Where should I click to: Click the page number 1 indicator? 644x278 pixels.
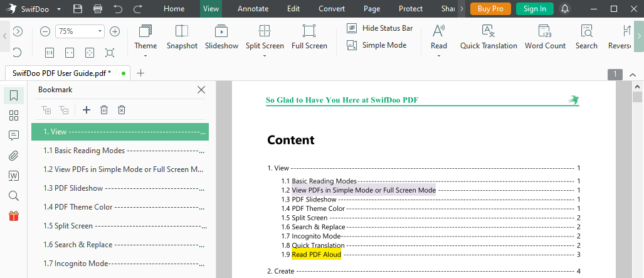615,74
